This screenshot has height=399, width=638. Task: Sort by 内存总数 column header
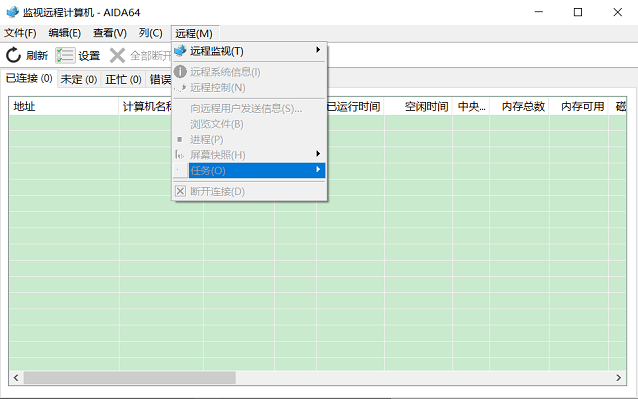(520, 107)
